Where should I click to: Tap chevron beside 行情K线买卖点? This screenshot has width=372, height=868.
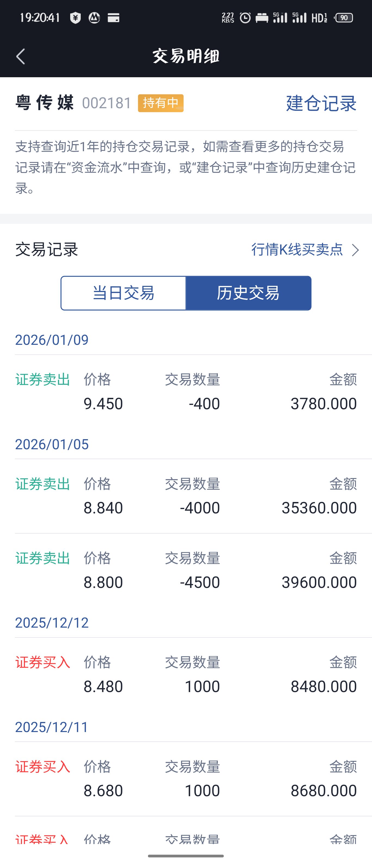click(x=355, y=250)
